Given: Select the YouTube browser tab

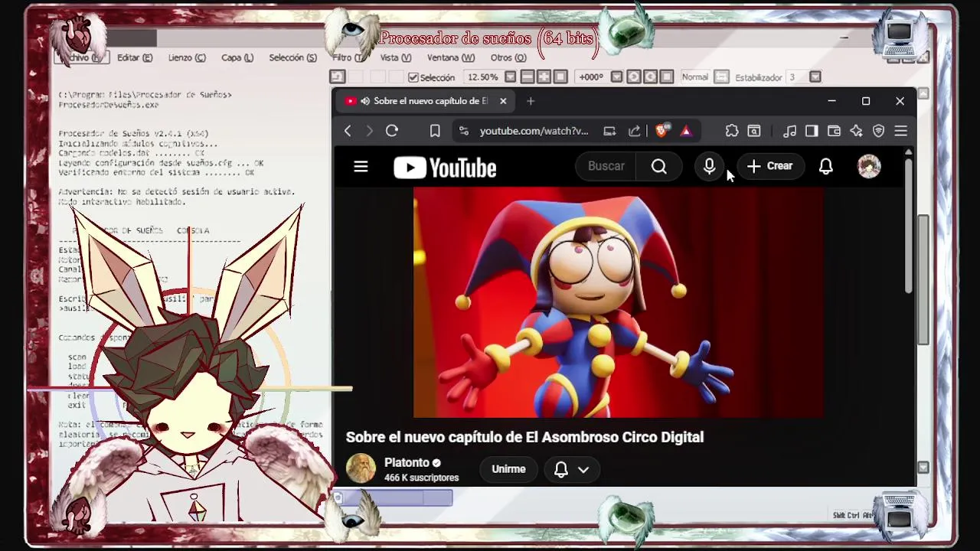Looking at the screenshot, I should tap(425, 101).
